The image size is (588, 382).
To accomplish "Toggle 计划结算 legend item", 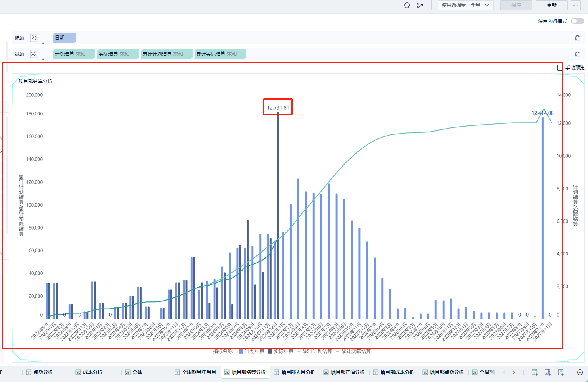I will point(251,351).
